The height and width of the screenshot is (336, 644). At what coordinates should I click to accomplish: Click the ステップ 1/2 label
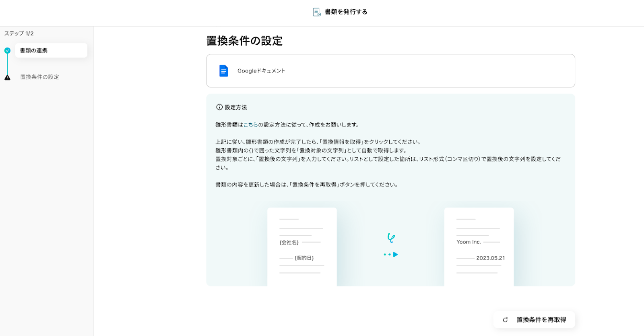[x=19, y=33]
